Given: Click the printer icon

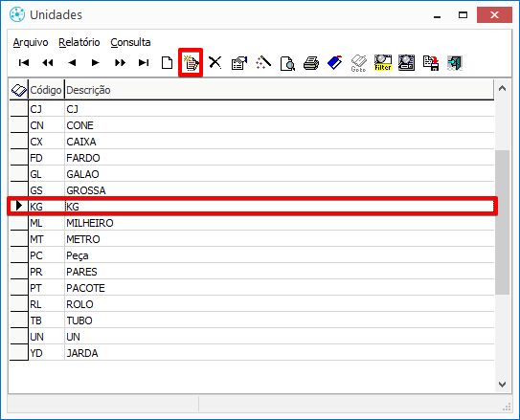Looking at the screenshot, I should point(311,63).
